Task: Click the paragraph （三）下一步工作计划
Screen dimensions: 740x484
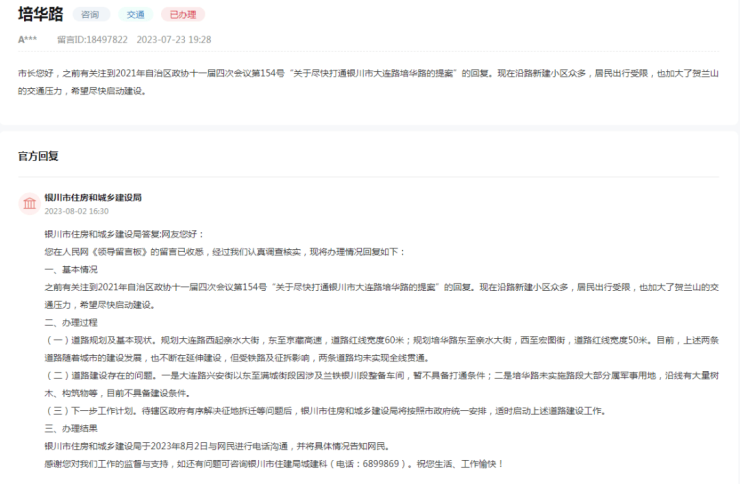Action: pos(350,411)
